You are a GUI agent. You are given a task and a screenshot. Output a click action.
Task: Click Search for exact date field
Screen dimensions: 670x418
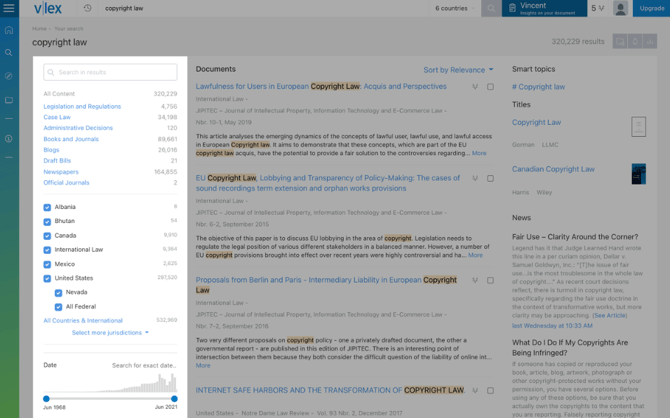144,365
